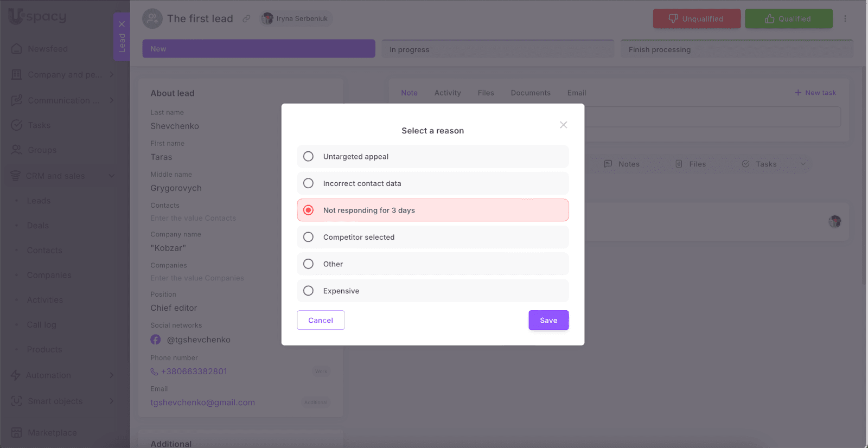Switch to the Activity tab
The width and height of the screenshot is (868, 448).
click(447, 93)
